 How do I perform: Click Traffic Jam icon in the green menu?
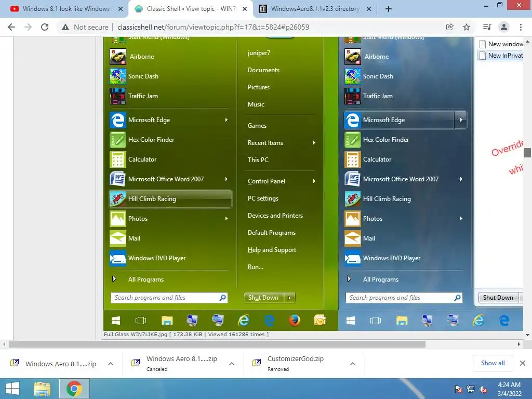click(118, 96)
